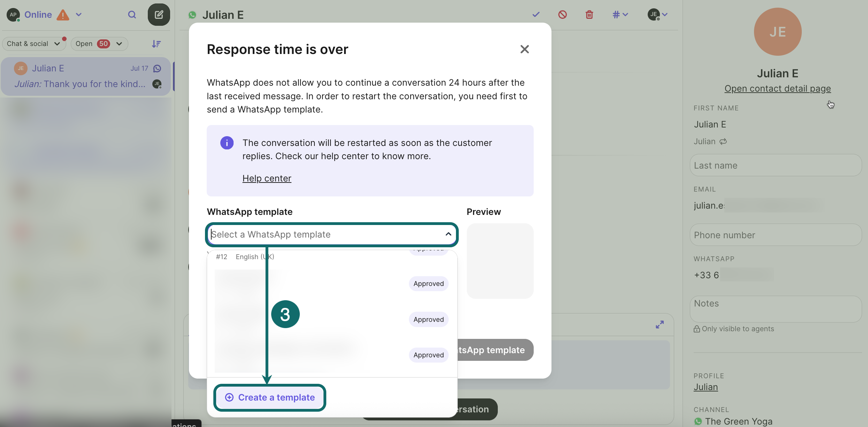The image size is (868, 427).
Task: Open the Chat & social filter dropdown
Action: point(33,44)
